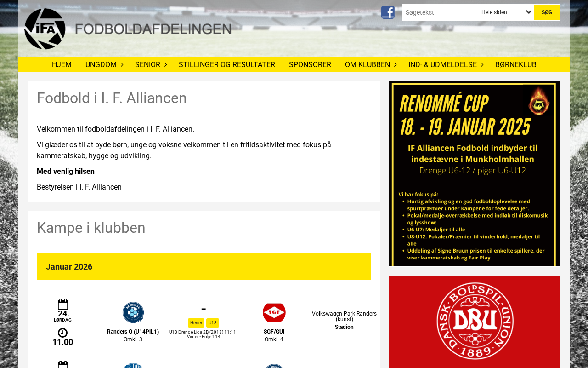
Task: Click the 'Stadion' label
Action: (344, 327)
